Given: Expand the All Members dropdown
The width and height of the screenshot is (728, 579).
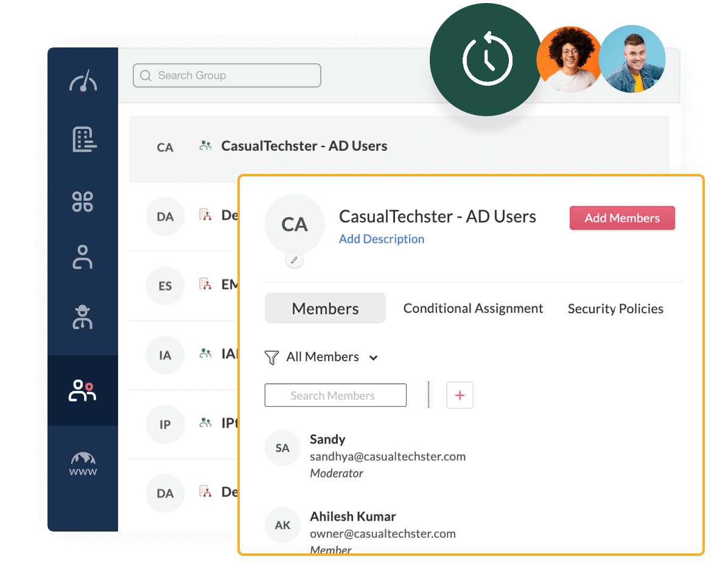Looking at the screenshot, I should pos(373,358).
